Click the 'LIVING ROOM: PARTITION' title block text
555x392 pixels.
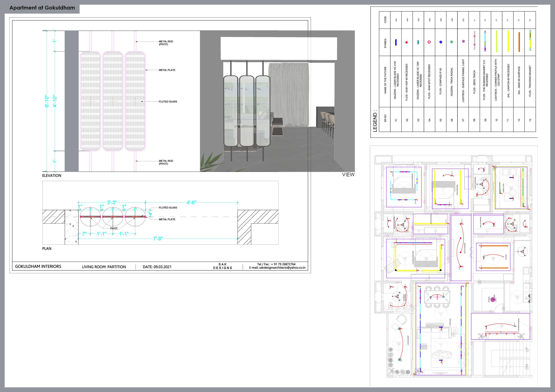(x=104, y=267)
